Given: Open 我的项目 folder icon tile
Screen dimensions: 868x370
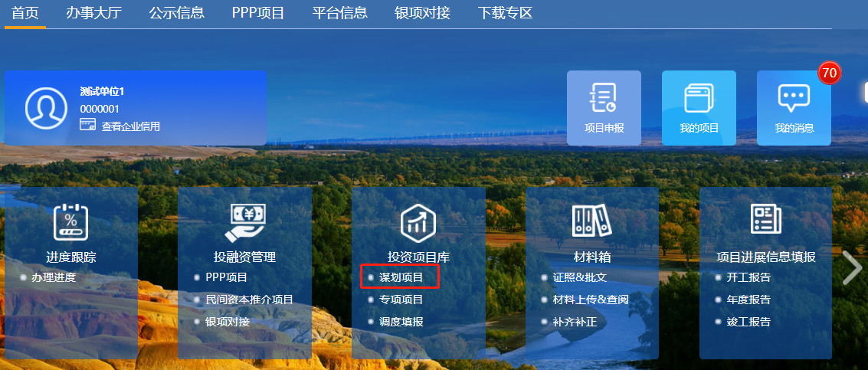Looking at the screenshot, I should click(x=699, y=98).
